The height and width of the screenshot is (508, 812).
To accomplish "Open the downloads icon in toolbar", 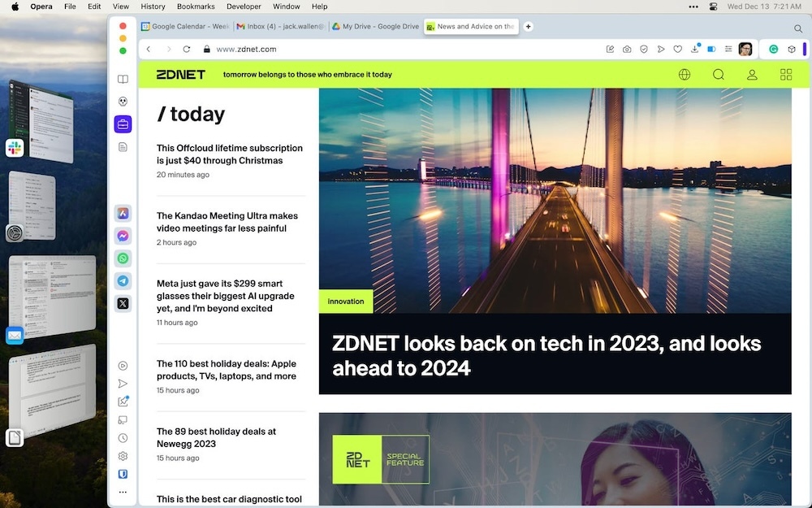I will (695, 49).
